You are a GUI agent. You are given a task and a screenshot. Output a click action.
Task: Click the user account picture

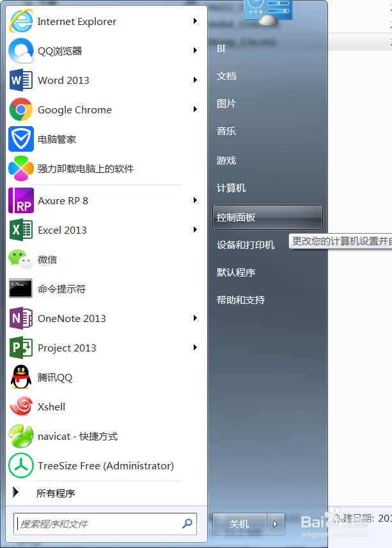tap(267, 12)
